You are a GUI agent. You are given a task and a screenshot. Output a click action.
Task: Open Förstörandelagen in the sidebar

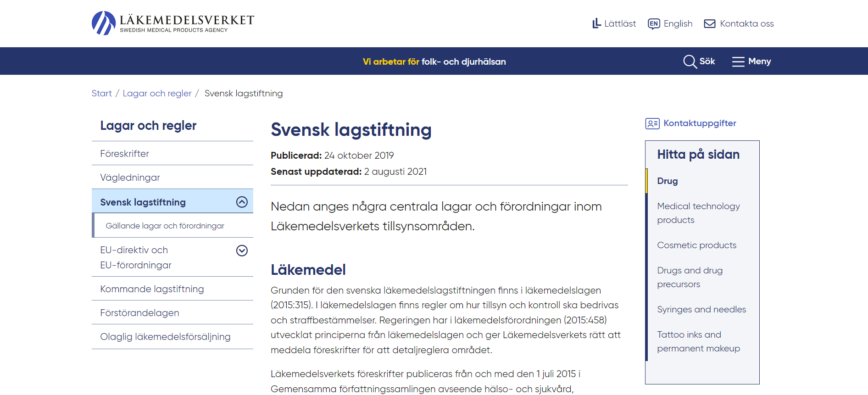(x=139, y=313)
